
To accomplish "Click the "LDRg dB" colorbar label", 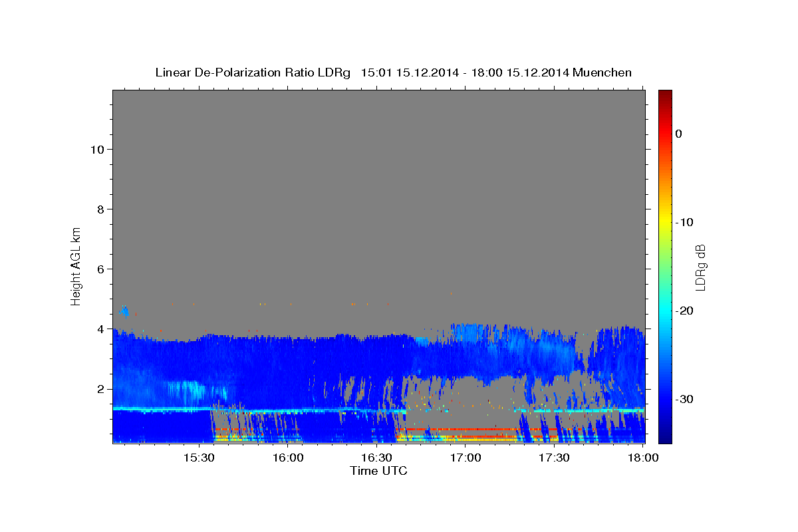I will point(700,267).
